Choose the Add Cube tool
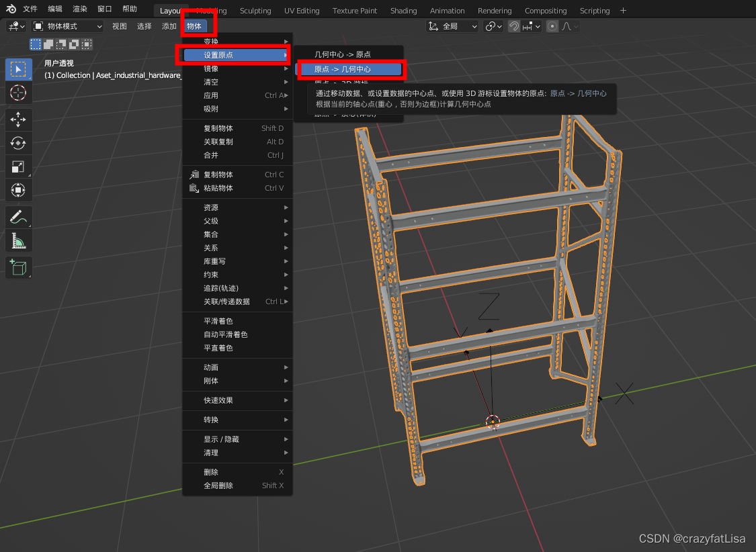 [18, 267]
